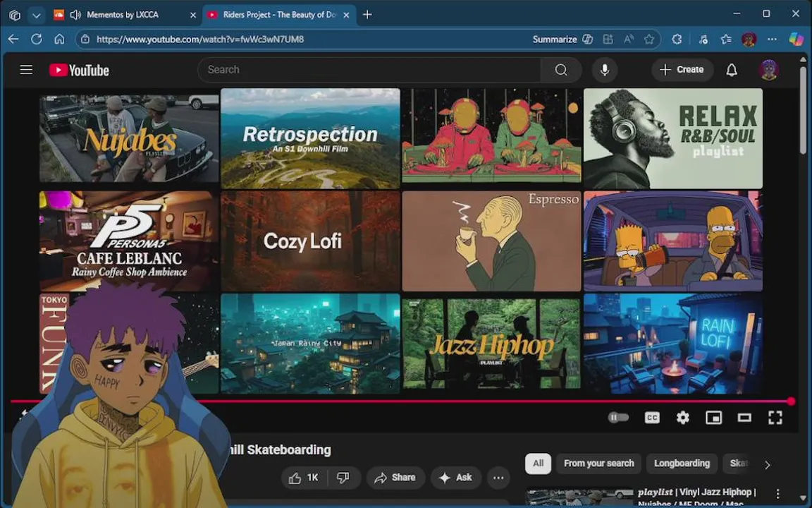Open the Create dropdown button
812x508 pixels.
[682, 69]
